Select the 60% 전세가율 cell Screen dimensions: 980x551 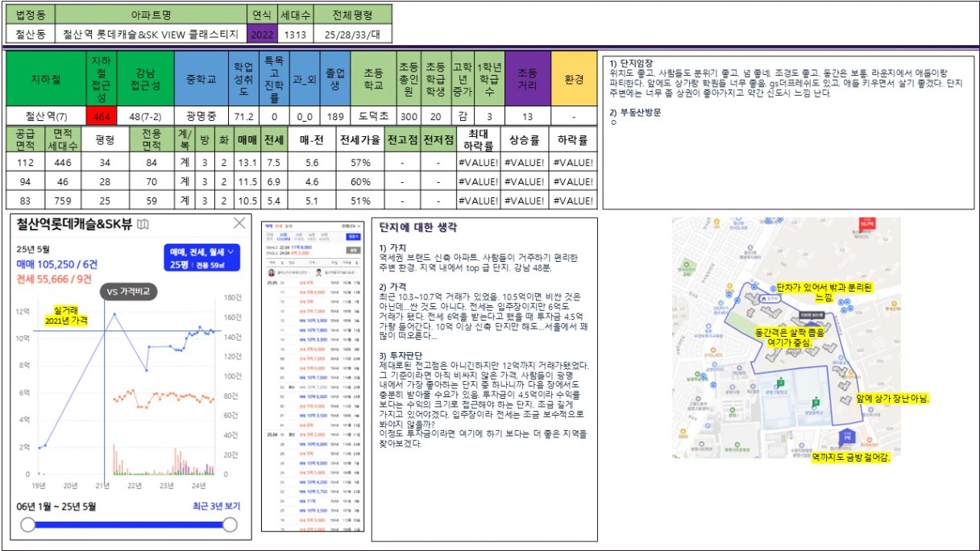pos(359,181)
